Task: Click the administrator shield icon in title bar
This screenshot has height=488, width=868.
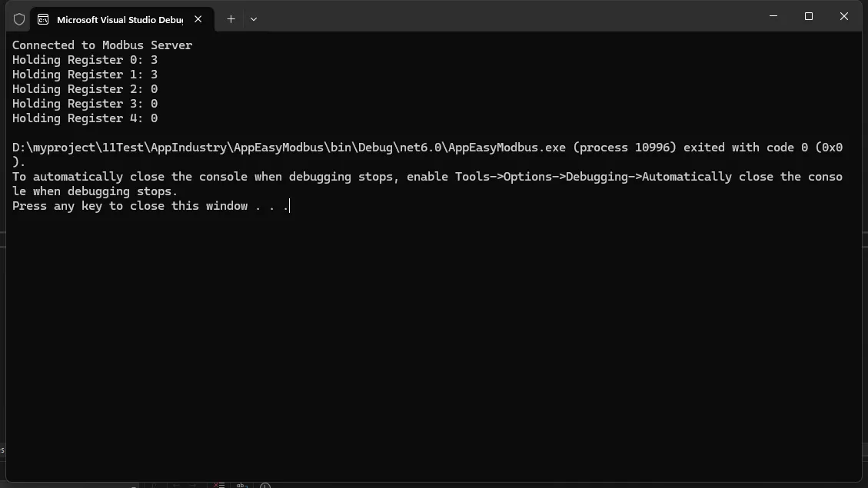Action: tap(19, 19)
